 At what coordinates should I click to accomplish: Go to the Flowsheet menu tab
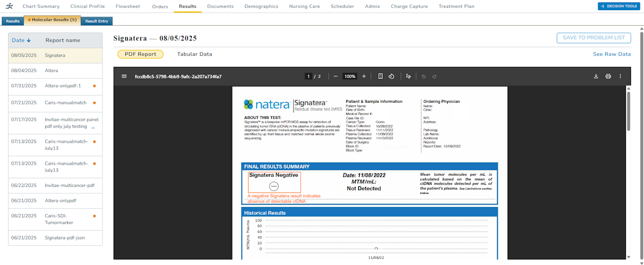[128, 7]
